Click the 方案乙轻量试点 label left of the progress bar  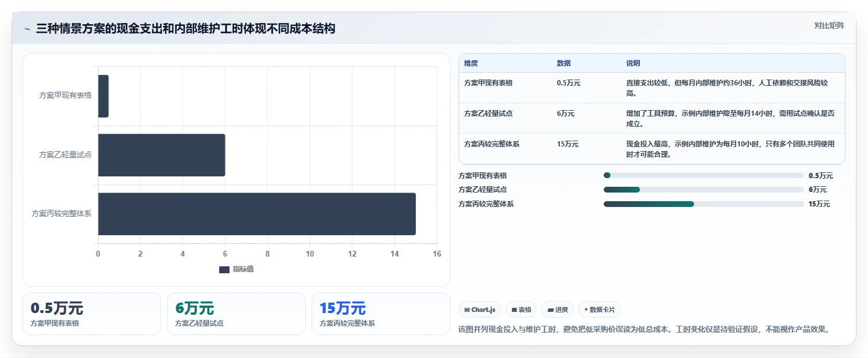tap(483, 190)
